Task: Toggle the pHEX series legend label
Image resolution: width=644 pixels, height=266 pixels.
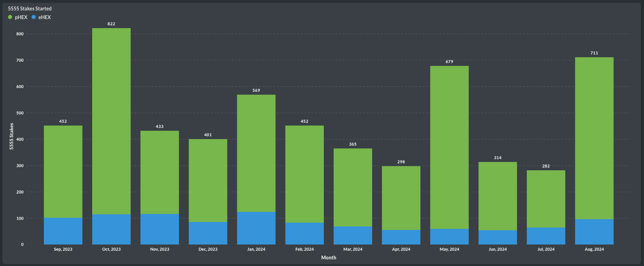Action: [x=21, y=17]
